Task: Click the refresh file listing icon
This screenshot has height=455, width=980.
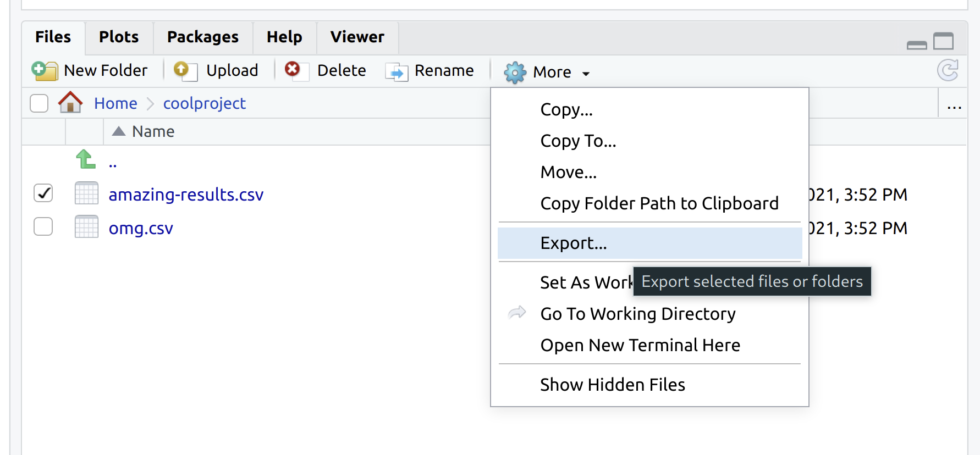Action: [948, 70]
